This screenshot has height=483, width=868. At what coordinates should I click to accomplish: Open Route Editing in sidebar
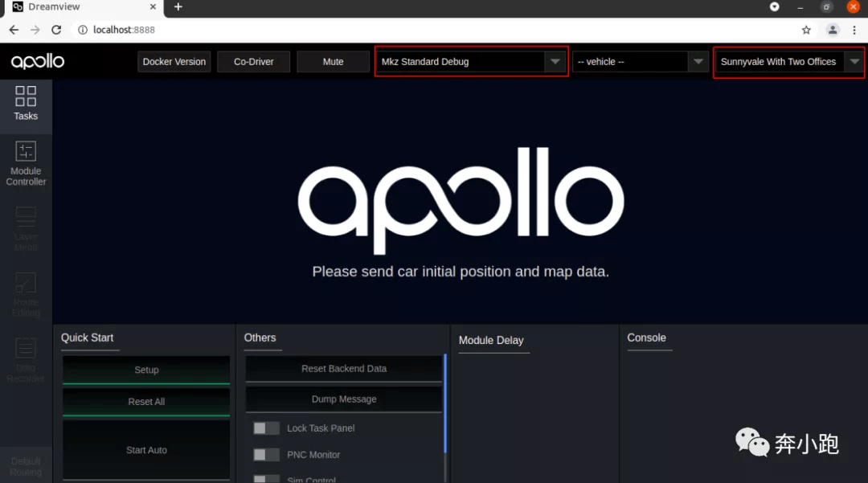(x=26, y=294)
